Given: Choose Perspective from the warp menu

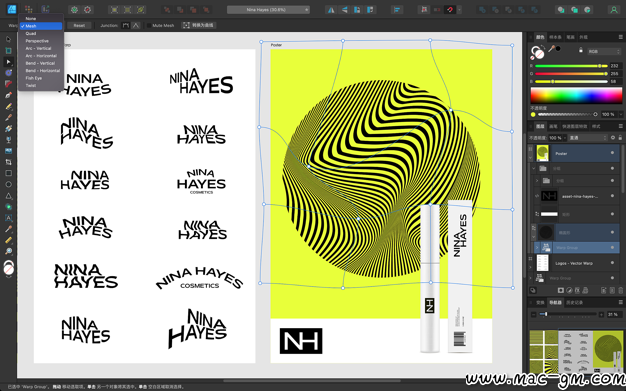Looking at the screenshot, I should point(37,41).
